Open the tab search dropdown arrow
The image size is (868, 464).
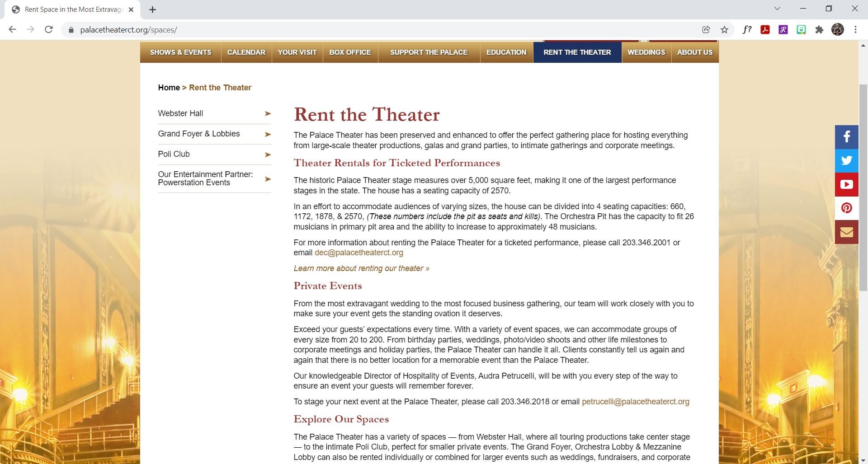click(x=777, y=9)
